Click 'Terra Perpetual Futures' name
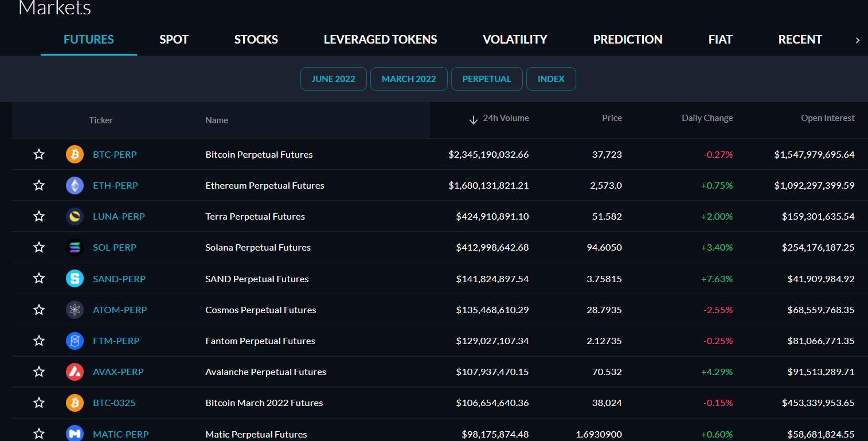 [255, 216]
